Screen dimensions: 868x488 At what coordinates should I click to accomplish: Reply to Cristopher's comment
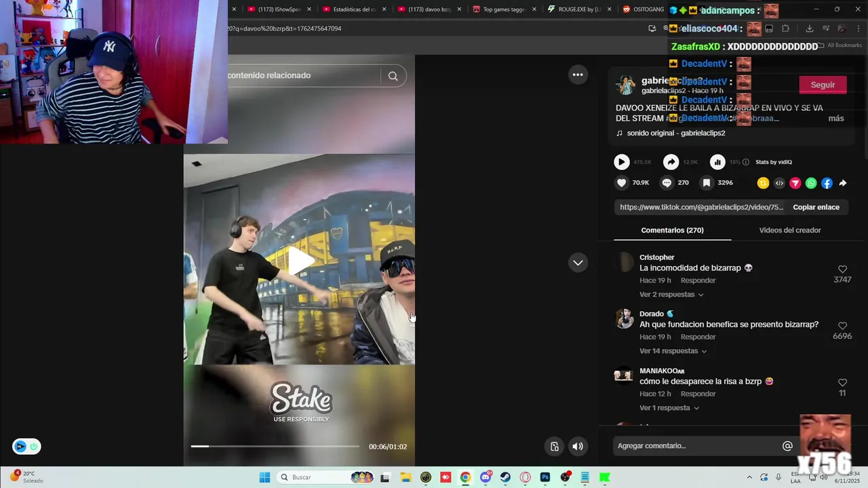tap(698, 281)
